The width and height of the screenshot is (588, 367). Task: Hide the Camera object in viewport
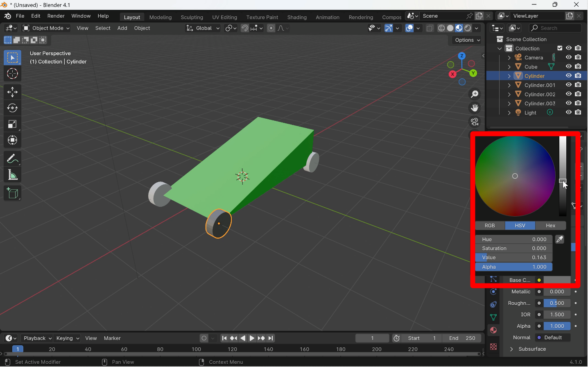click(569, 57)
